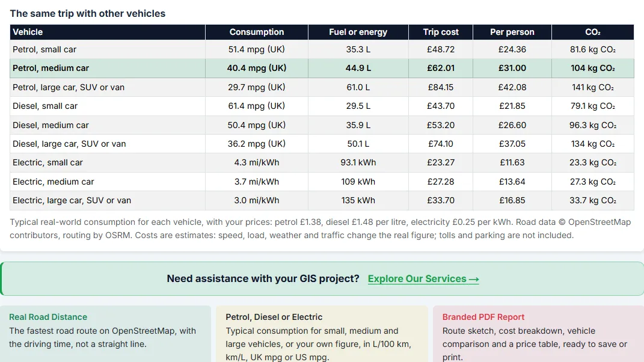Click the £23.27 trip cost cell
This screenshot has height=362, width=644.
(441, 162)
